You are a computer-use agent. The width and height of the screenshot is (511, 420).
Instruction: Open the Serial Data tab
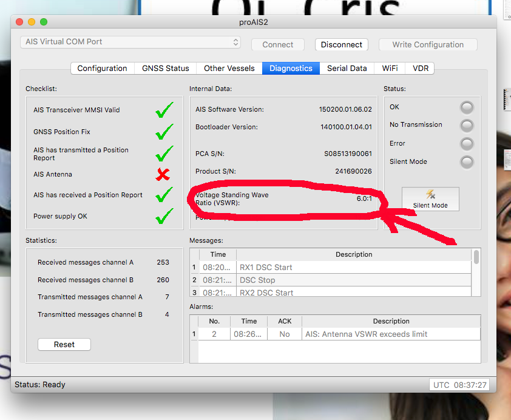click(347, 69)
